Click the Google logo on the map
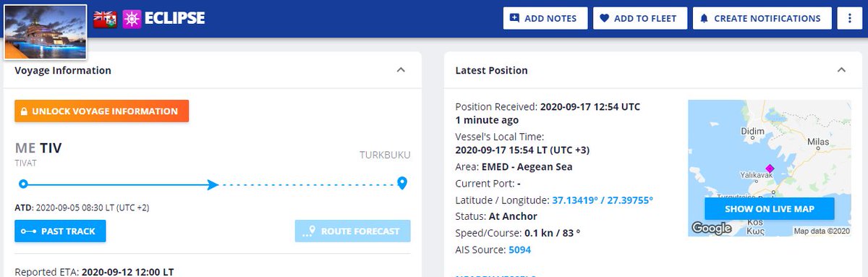 711,228
